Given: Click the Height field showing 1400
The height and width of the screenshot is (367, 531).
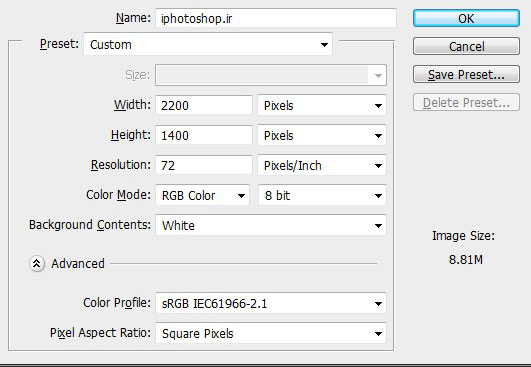Looking at the screenshot, I should pyautogui.click(x=204, y=135).
